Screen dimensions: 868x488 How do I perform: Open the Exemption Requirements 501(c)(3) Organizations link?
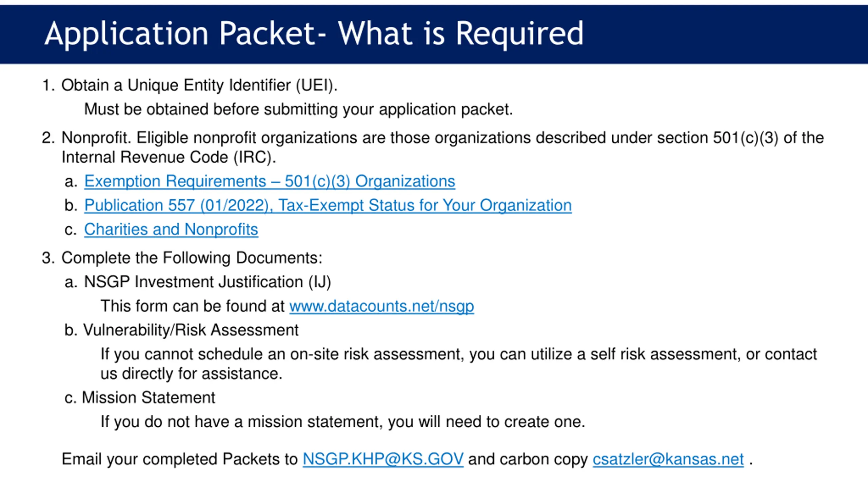coord(270,181)
